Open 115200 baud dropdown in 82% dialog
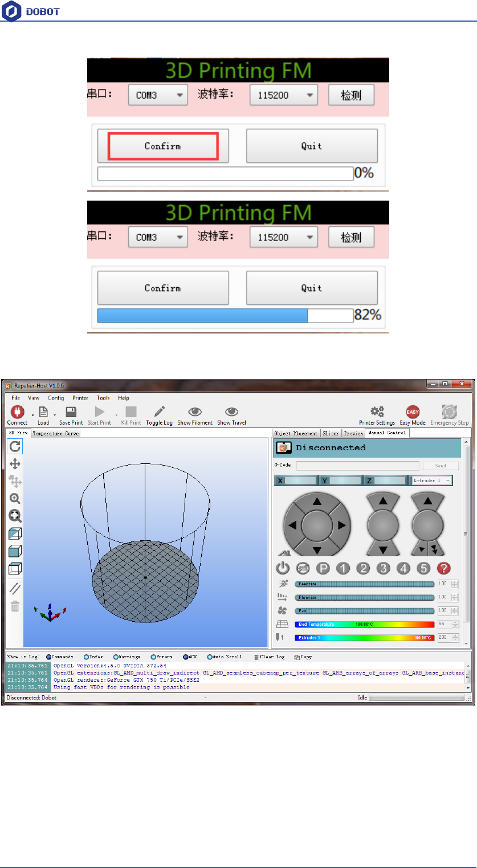Screen dimensions: 477x868 click(283, 237)
